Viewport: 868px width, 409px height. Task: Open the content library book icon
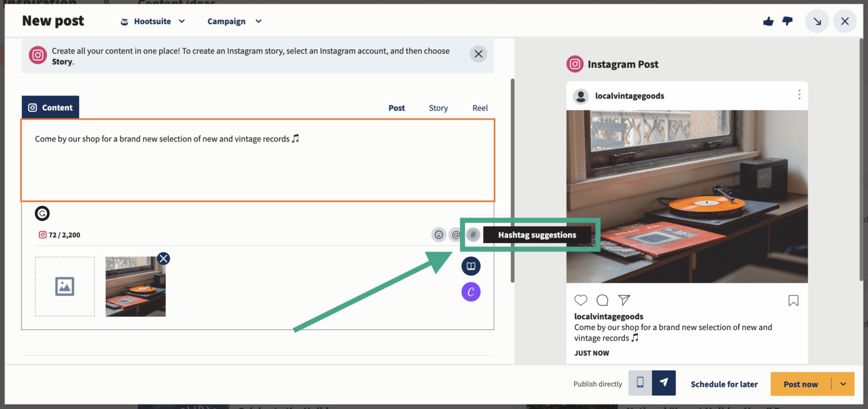(x=471, y=266)
